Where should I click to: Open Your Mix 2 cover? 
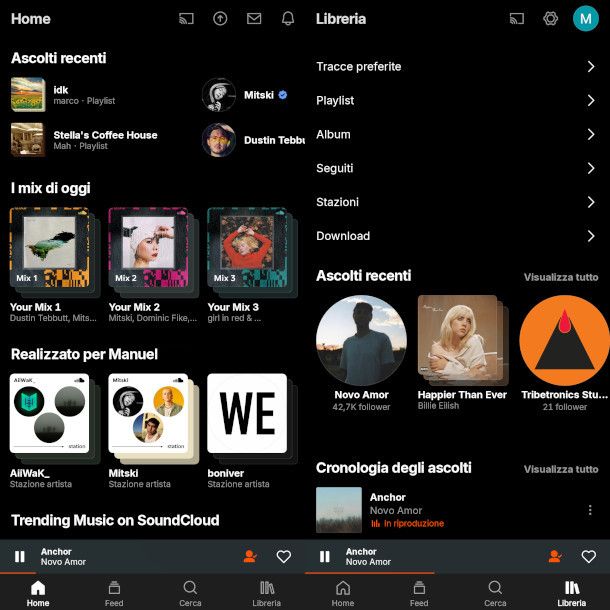[149, 248]
